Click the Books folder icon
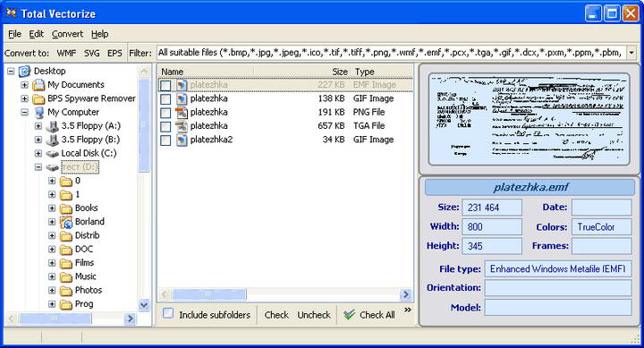This screenshot has height=348, width=644. (66, 208)
